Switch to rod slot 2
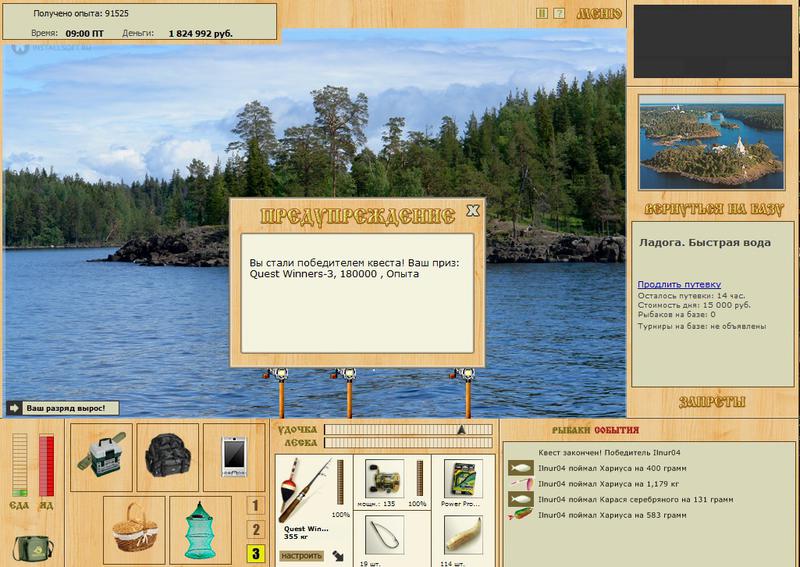This screenshot has width=800, height=567. [x=256, y=530]
